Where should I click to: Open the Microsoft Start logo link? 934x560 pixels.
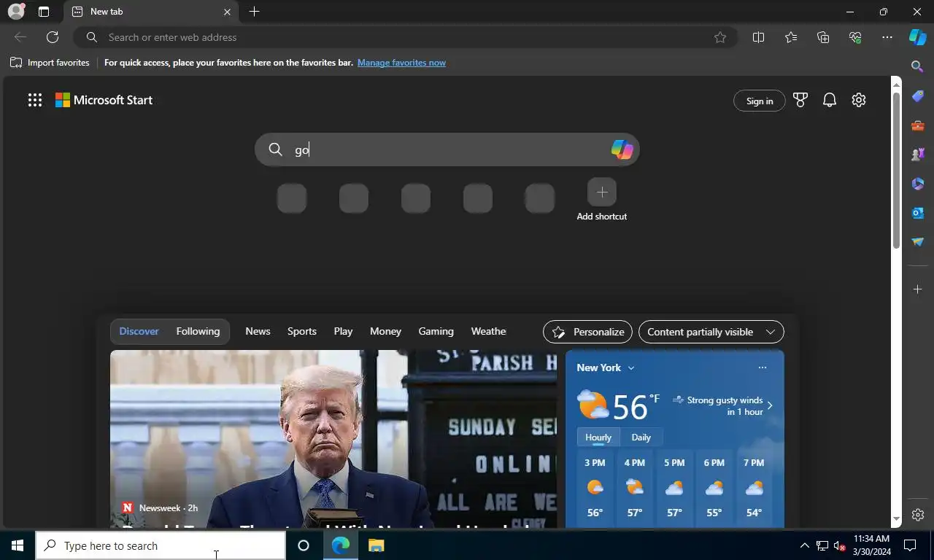104,101
